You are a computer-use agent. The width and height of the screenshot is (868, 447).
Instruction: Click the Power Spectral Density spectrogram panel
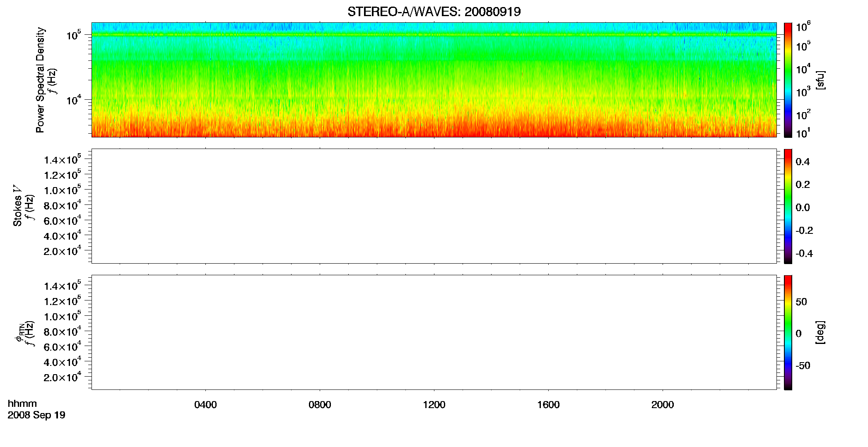click(434, 79)
